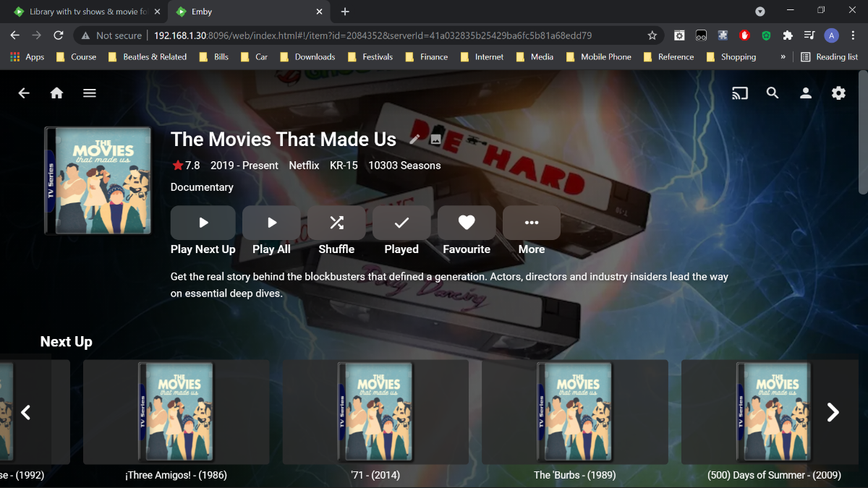Open The Movies That Made Us poster

click(98, 180)
